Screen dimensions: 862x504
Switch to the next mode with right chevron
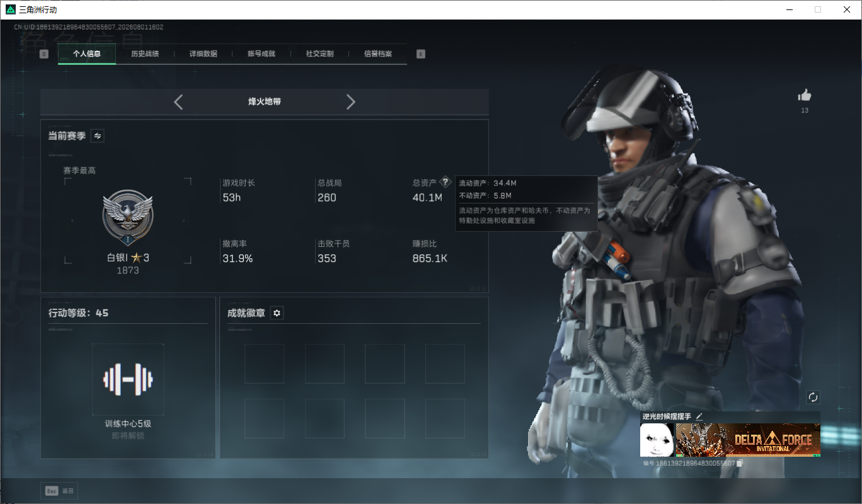[x=351, y=102]
